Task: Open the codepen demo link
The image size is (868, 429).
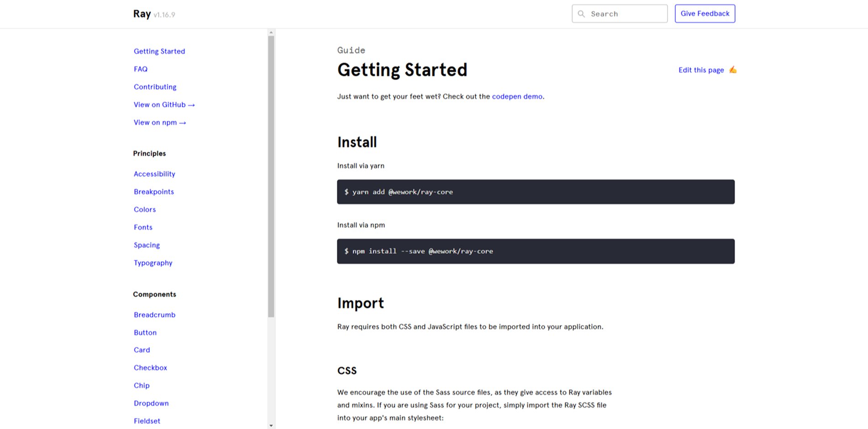Action: (517, 96)
